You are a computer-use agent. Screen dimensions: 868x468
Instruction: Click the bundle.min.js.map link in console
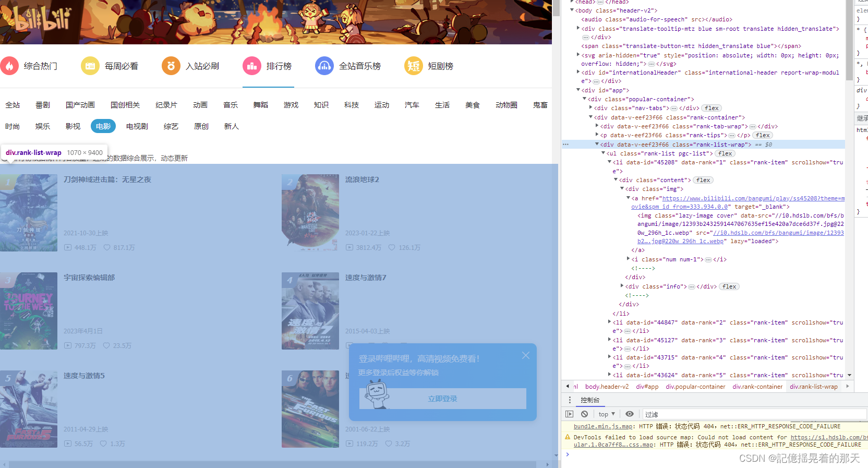[x=604, y=426]
